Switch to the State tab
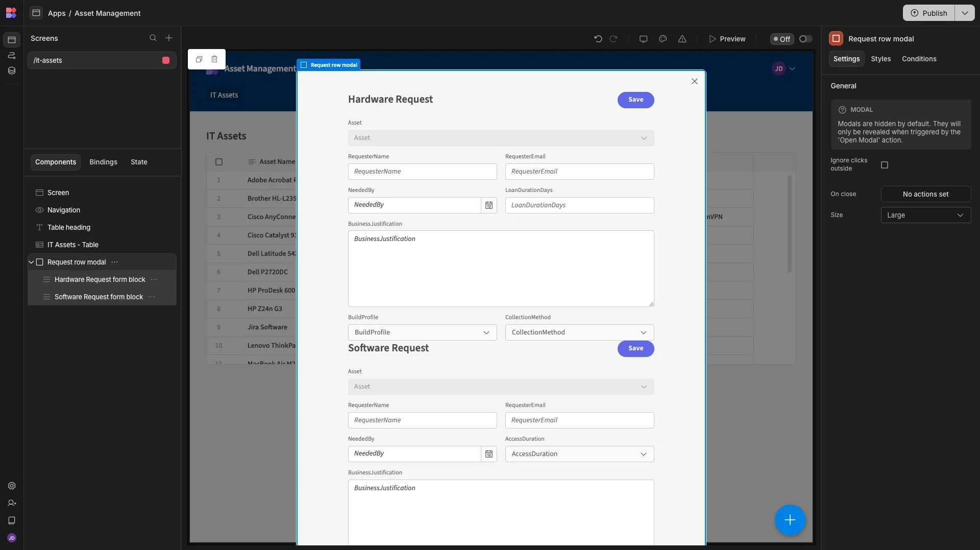This screenshot has height=550, width=980. tap(139, 162)
